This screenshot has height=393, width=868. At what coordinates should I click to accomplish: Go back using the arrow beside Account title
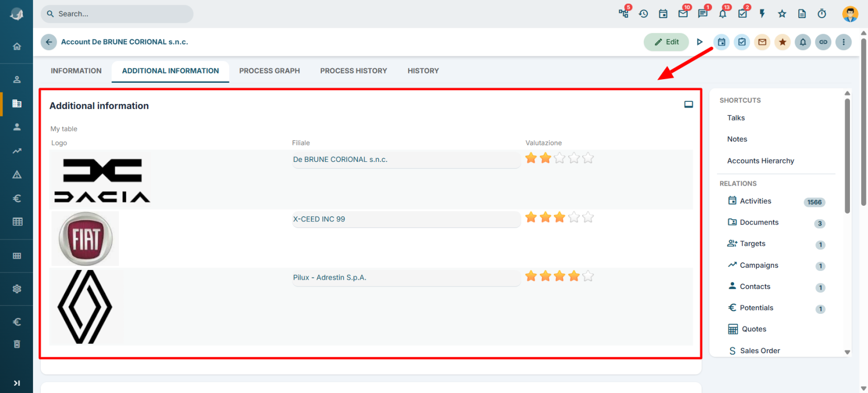tap(49, 42)
